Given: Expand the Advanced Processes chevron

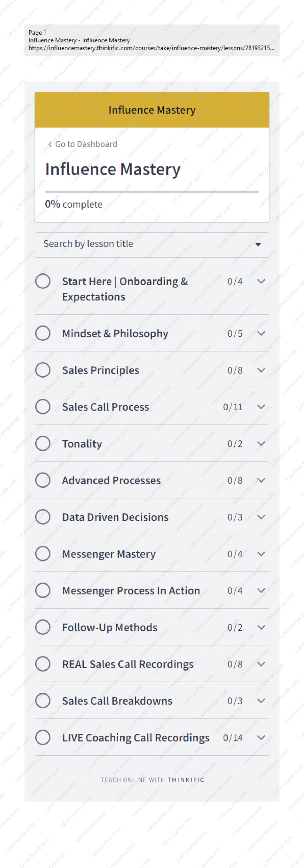Looking at the screenshot, I should click(261, 480).
